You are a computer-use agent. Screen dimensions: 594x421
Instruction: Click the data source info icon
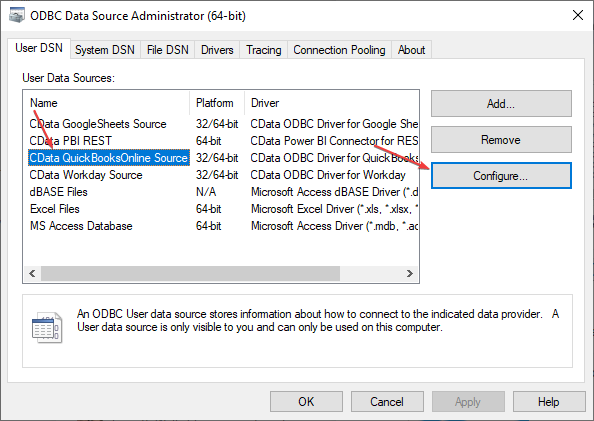pyautogui.click(x=47, y=328)
